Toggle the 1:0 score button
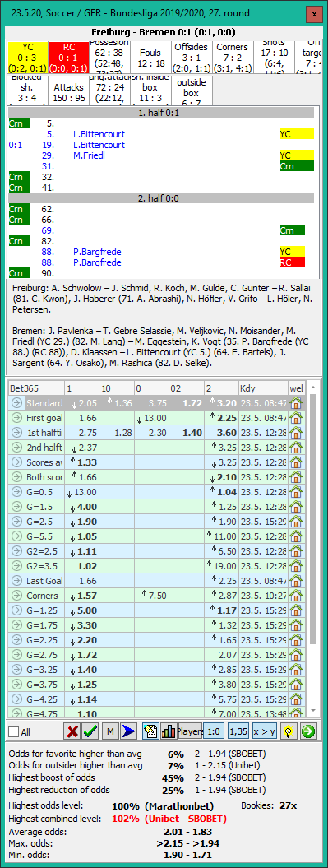 click(214, 731)
